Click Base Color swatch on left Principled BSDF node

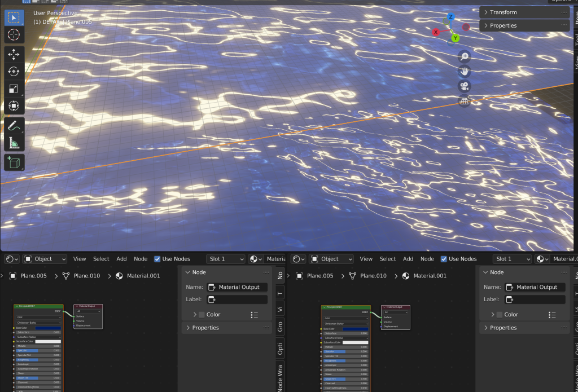[48, 328]
